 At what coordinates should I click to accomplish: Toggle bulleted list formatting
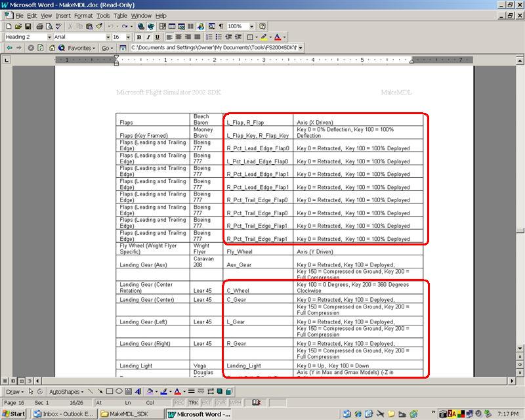pos(219,37)
